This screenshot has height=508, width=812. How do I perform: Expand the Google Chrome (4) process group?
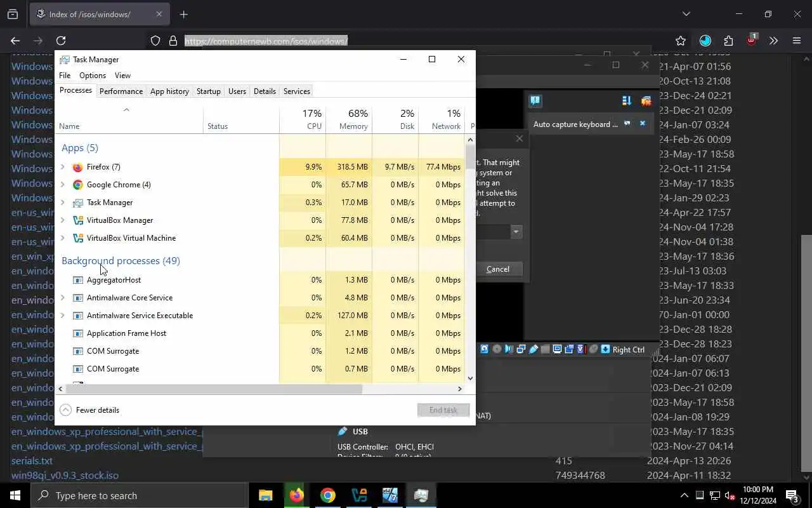pos(62,185)
